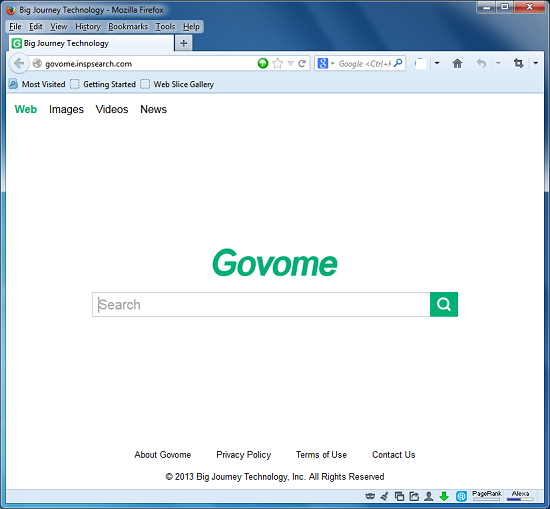
Task: Open the Terms of Use link
Action: coord(321,455)
